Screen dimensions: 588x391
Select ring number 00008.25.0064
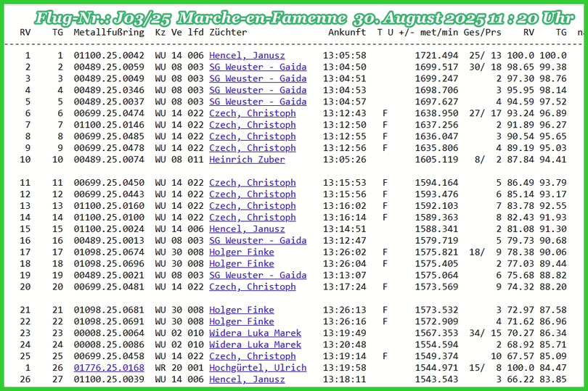click(109, 333)
